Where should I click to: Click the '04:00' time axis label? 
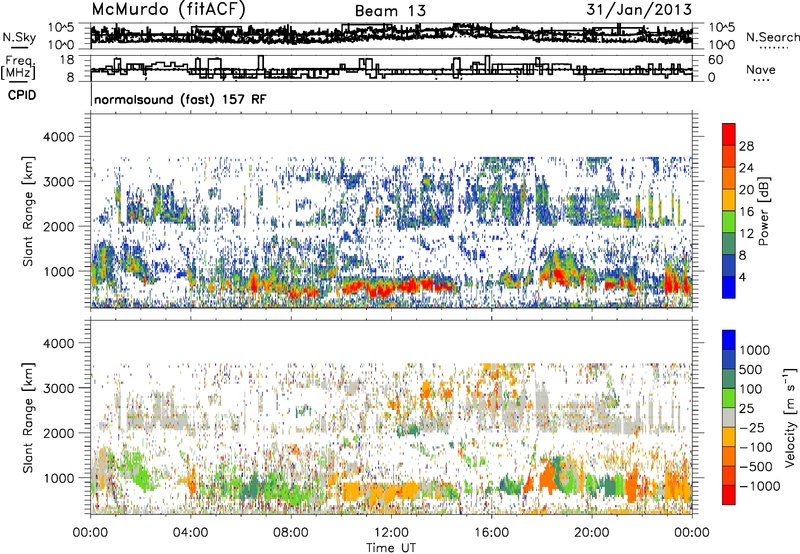point(190,533)
